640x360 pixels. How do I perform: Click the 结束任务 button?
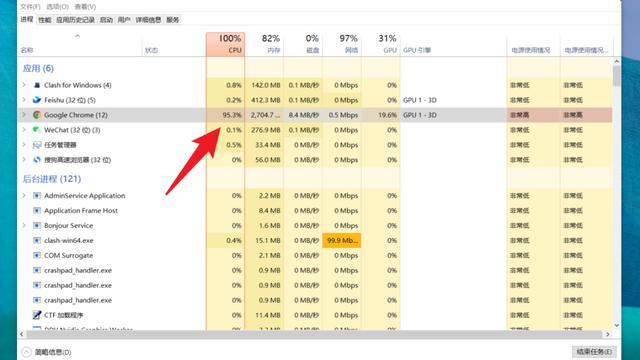[594, 351]
